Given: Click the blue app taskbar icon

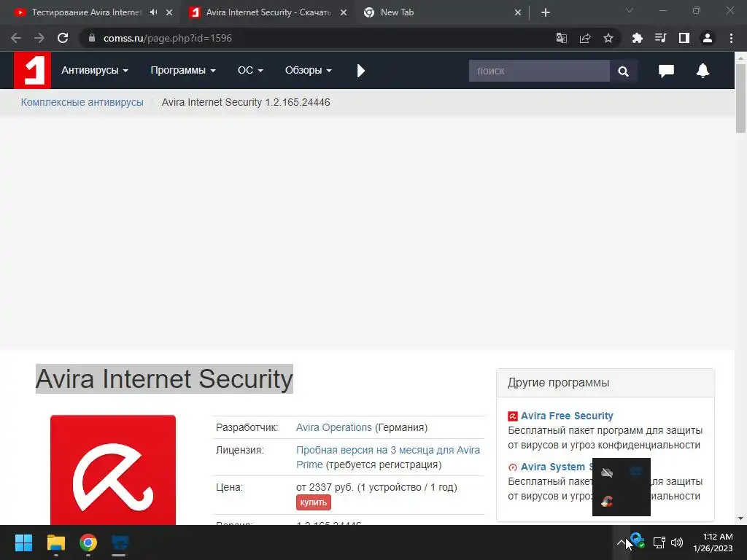Looking at the screenshot, I should (x=120, y=542).
